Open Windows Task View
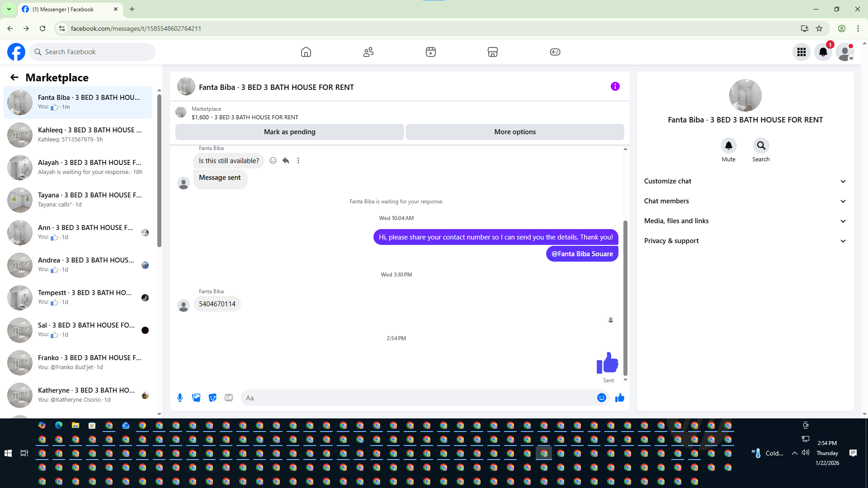This screenshot has height=488, width=868. point(24,453)
